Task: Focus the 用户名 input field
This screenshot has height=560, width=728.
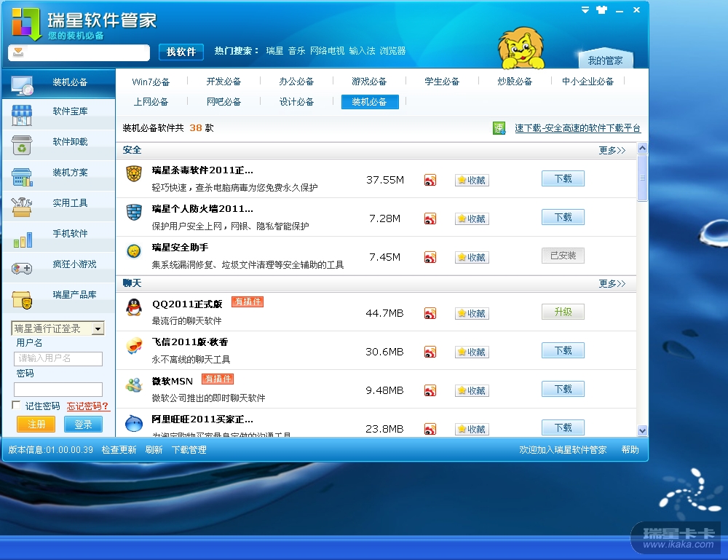Action: pos(58,358)
